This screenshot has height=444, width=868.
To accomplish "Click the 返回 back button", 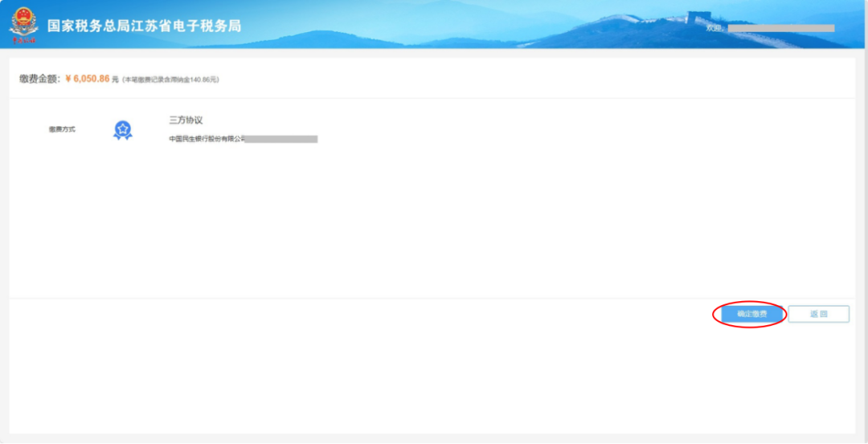I will pos(819,314).
